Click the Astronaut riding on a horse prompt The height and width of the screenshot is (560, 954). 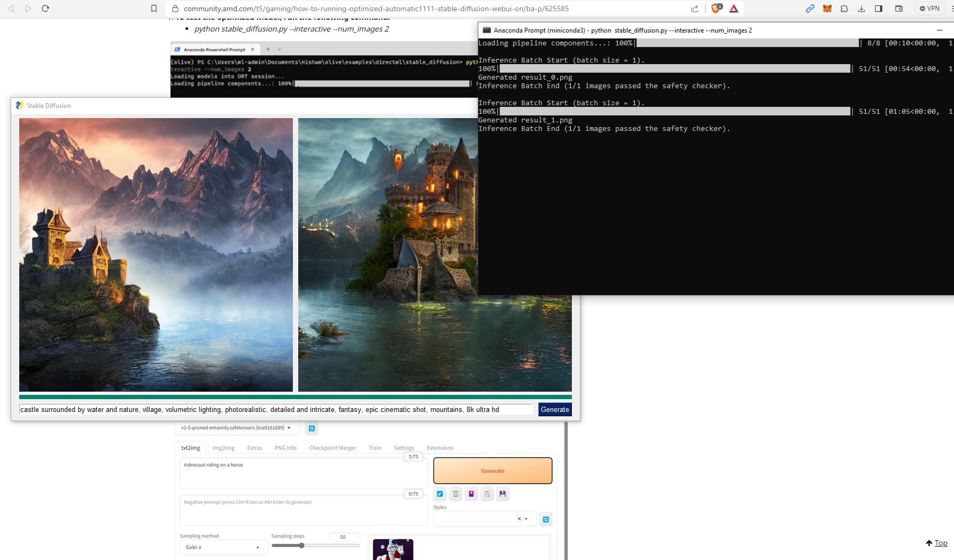point(304,473)
